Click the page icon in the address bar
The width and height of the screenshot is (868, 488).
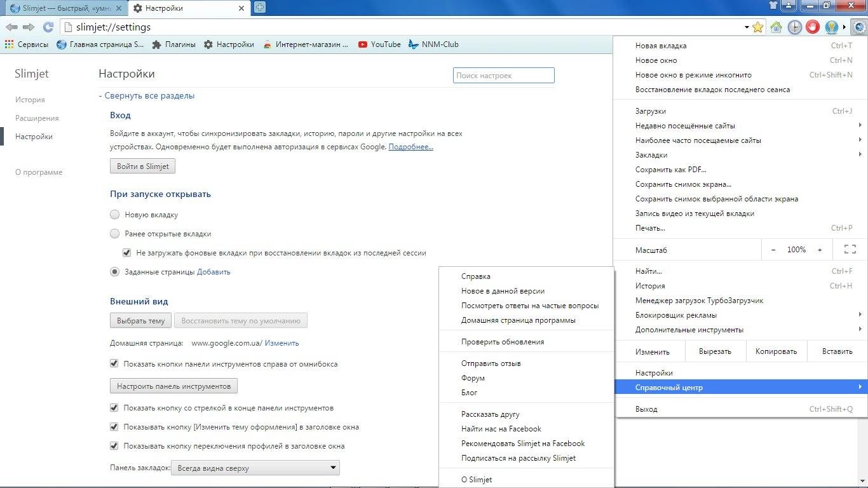pos(69,27)
